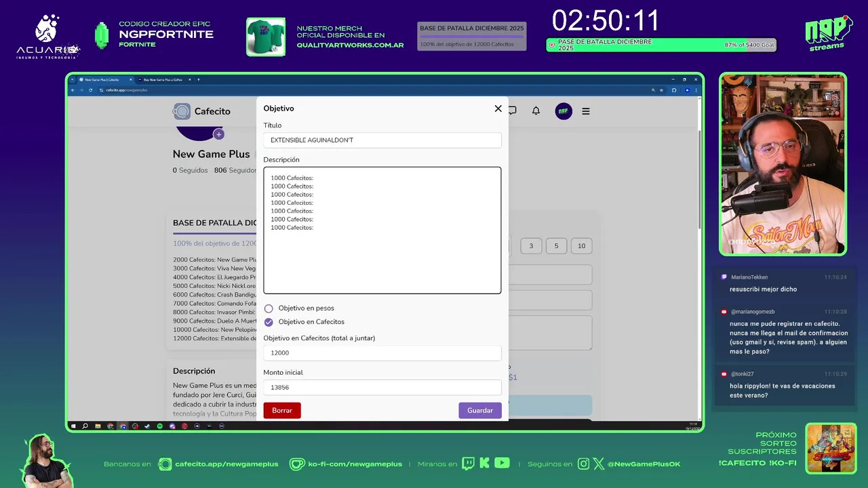This screenshot has height=488, width=868.
Task: Open the browser three-dot menu
Action: pos(696,90)
